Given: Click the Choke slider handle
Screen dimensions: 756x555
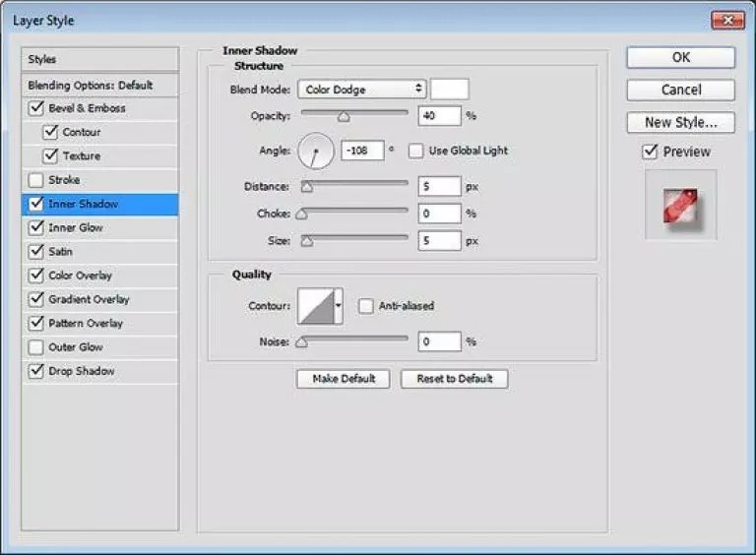Looking at the screenshot, I should 302,214.
